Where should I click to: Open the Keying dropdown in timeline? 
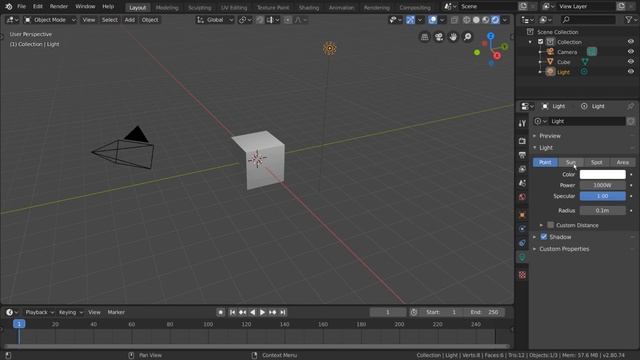(x=71, y=312)
